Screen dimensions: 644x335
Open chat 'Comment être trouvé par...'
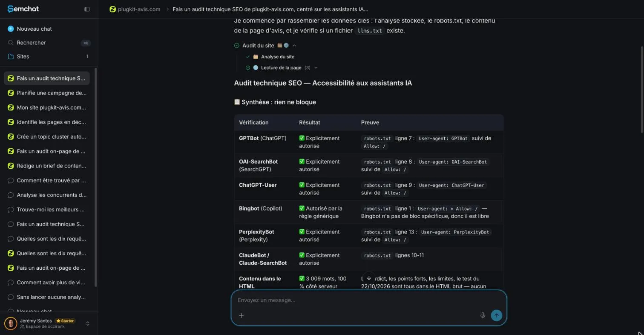[47, 180]
